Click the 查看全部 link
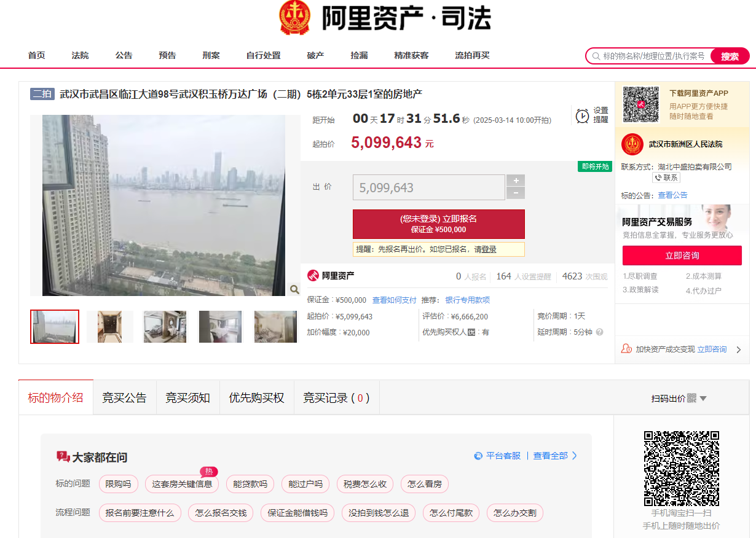The image size is (756, 538). (x=551, y=456)
